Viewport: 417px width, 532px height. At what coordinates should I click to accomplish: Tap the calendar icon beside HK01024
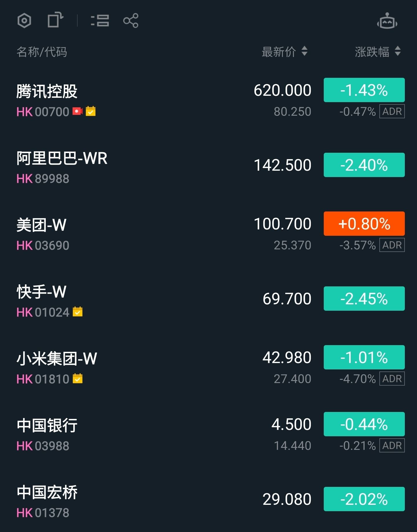click(x=78, y=312)
